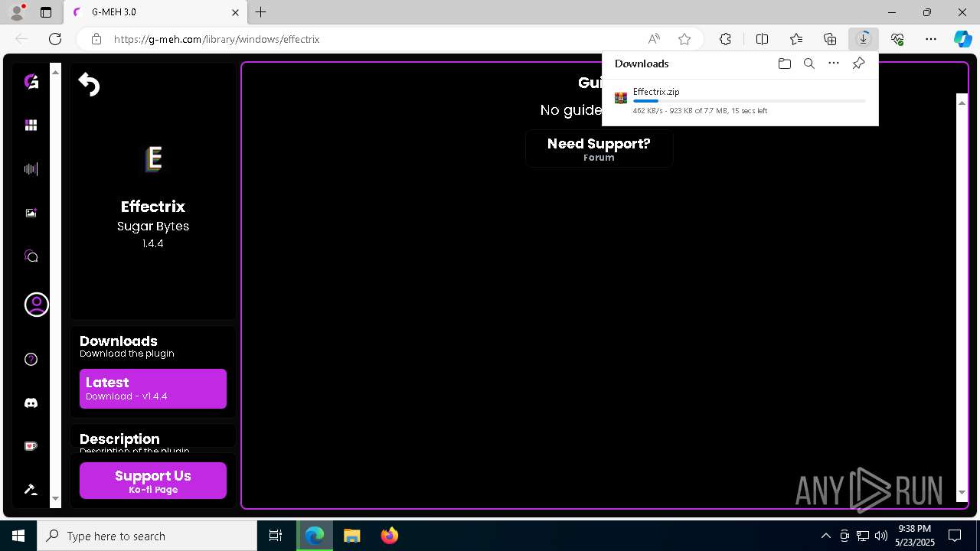Open the browser profile icon
The height and width of the screenshot is (551, 980).
[17, 12]
